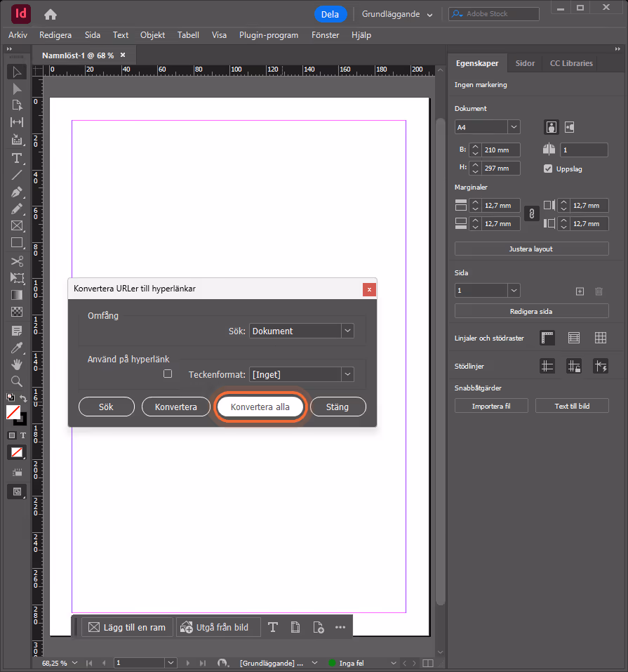Toggle the margin link chain icon
The image size is (628, 672).
click(x=532, y=214)
